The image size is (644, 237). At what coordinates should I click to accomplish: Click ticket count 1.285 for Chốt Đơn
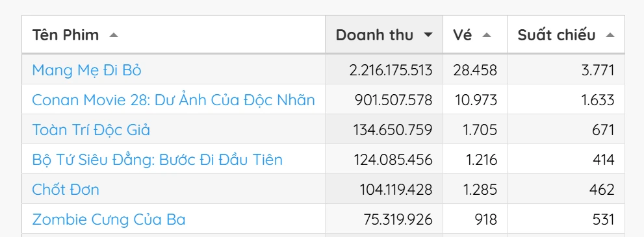(x=482, y=190)
